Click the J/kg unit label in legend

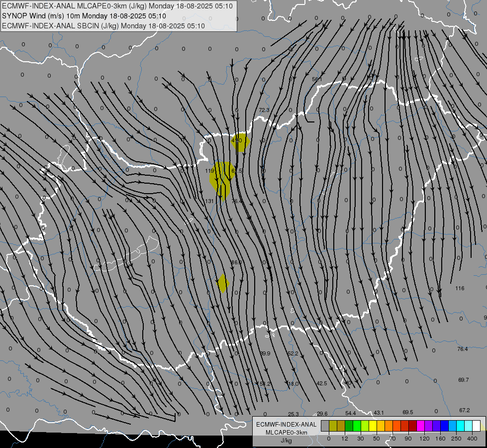(x=287, y=441)
